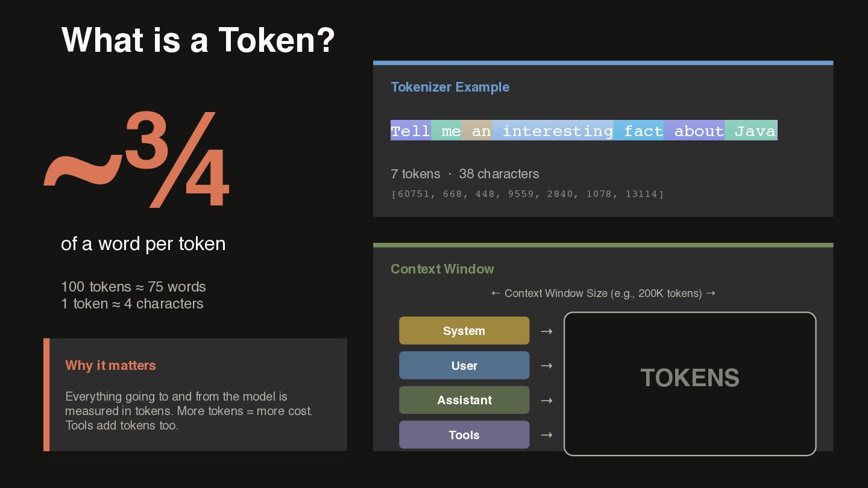Click the arrow next to User
The image size is (868, 488).
point(547,366)
